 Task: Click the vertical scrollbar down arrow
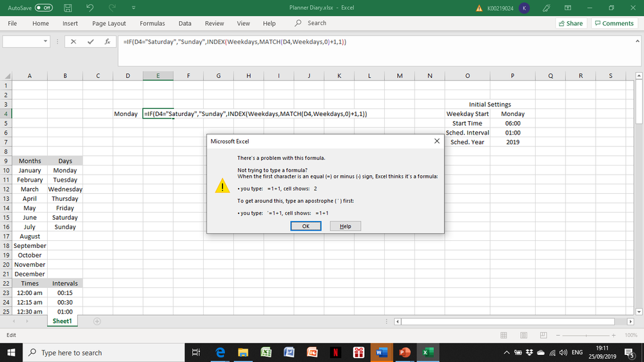[x=639, y=312]
